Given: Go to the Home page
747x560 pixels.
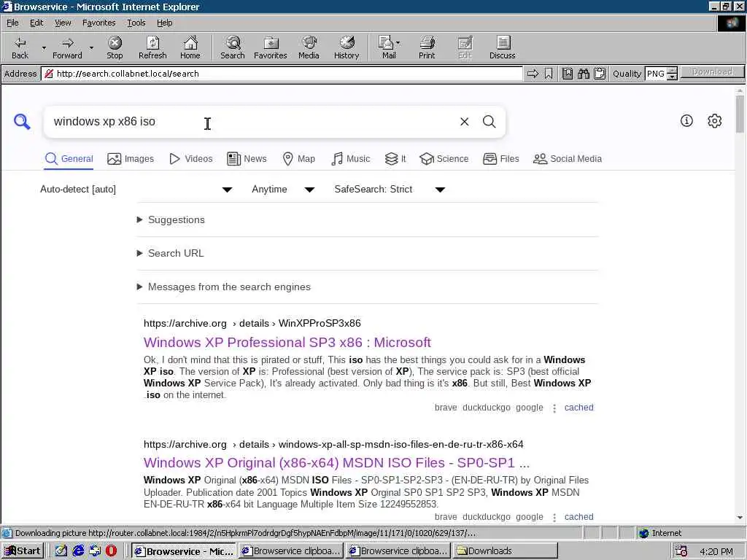Looking at the screenshot, I should [x=190, y=47].
